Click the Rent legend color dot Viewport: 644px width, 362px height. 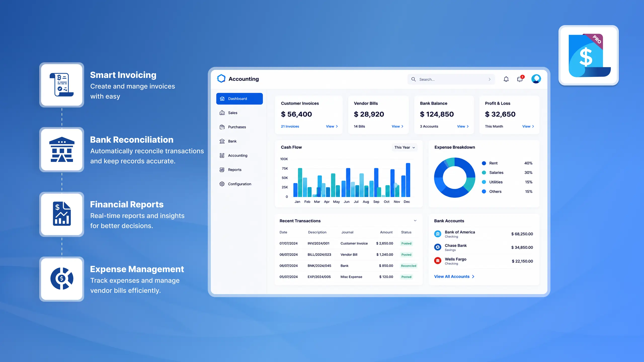pos(484,163)
